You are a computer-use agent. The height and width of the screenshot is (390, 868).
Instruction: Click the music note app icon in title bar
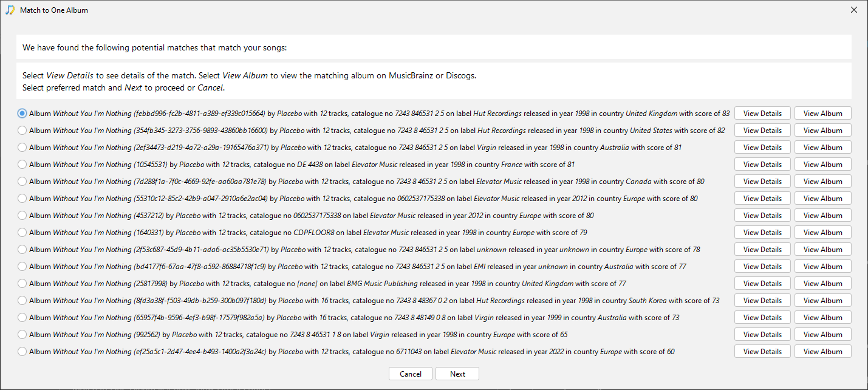tap(10, 10)
